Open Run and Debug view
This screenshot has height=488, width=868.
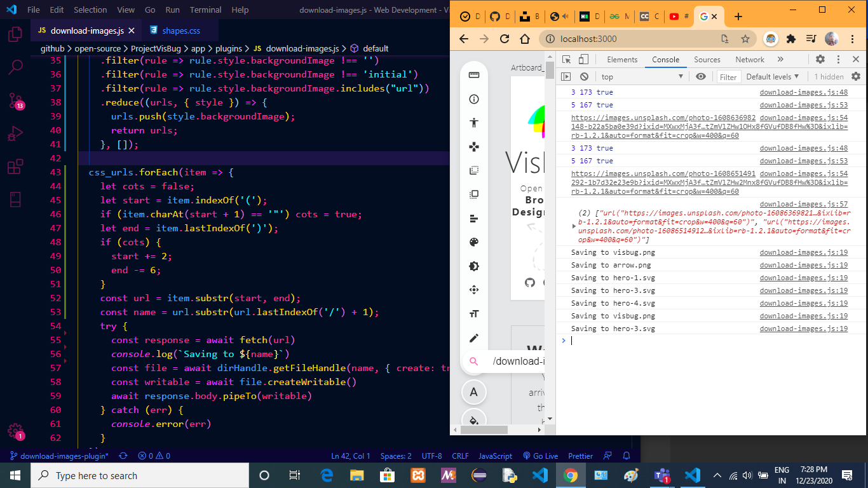coord(15,133)
